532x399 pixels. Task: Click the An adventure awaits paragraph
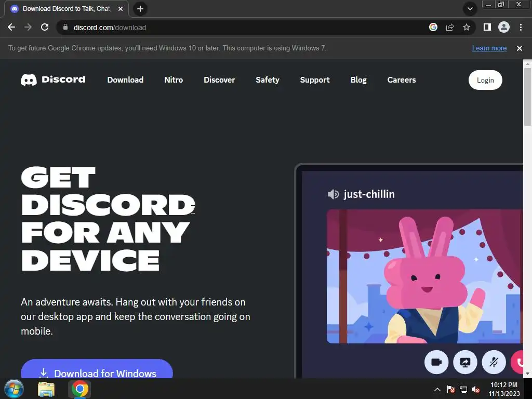[x=136, y=316]
